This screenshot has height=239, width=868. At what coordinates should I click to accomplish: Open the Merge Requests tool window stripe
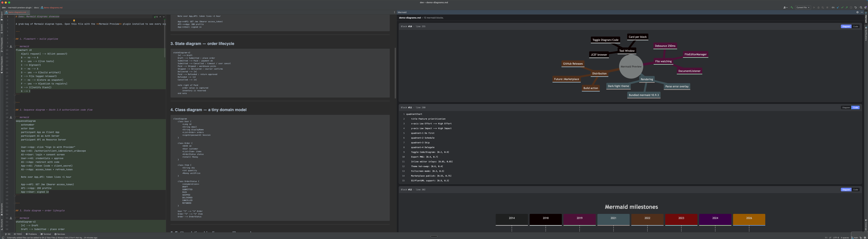[2, 65]
